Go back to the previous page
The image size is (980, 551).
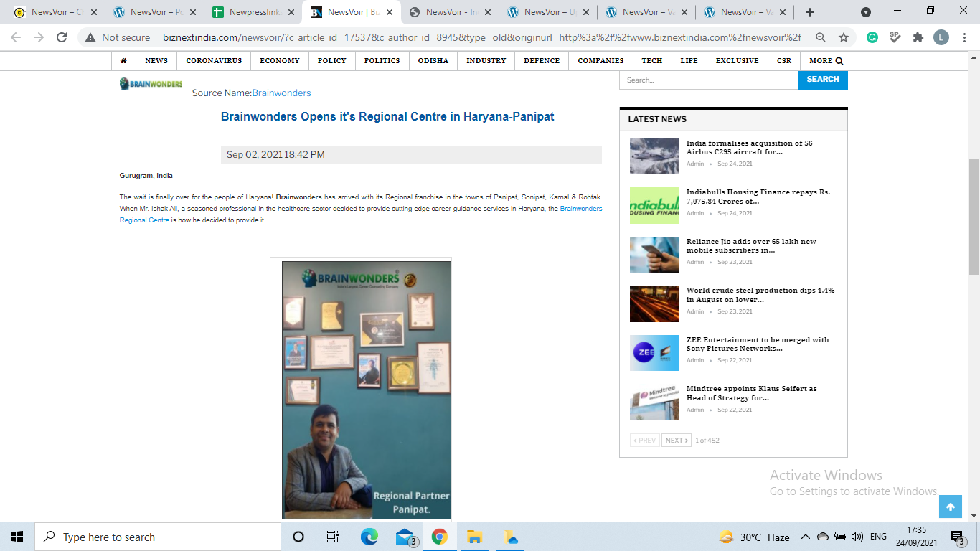(16, 37)
